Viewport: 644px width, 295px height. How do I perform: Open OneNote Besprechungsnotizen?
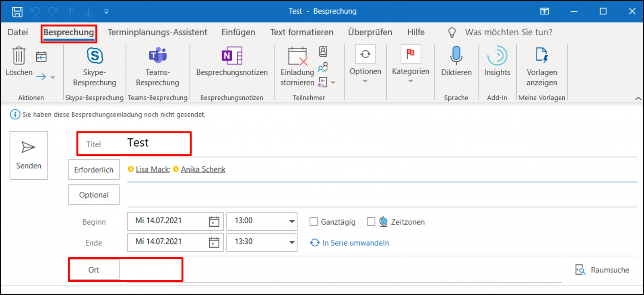point(232,62)
